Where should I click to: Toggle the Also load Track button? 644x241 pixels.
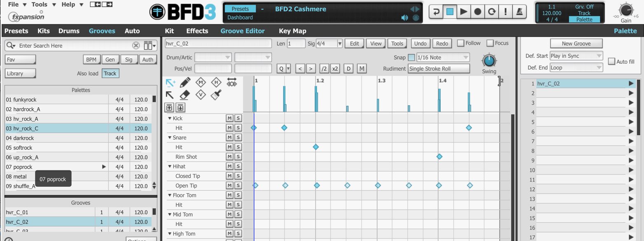click(x=110, y=73)
